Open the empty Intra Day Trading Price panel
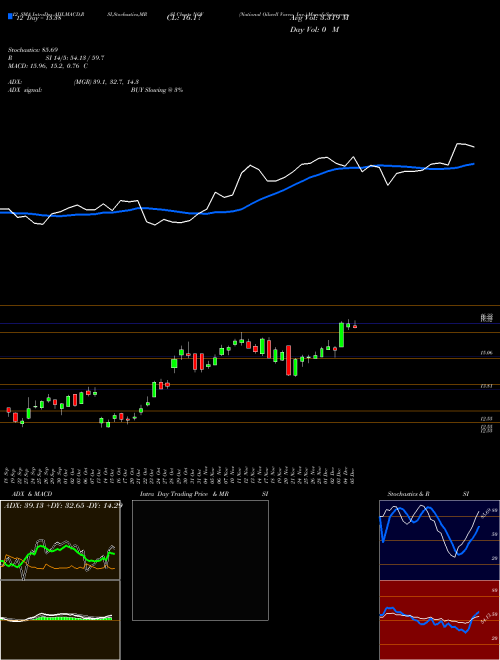500x660 pixels. coord(200,560)
